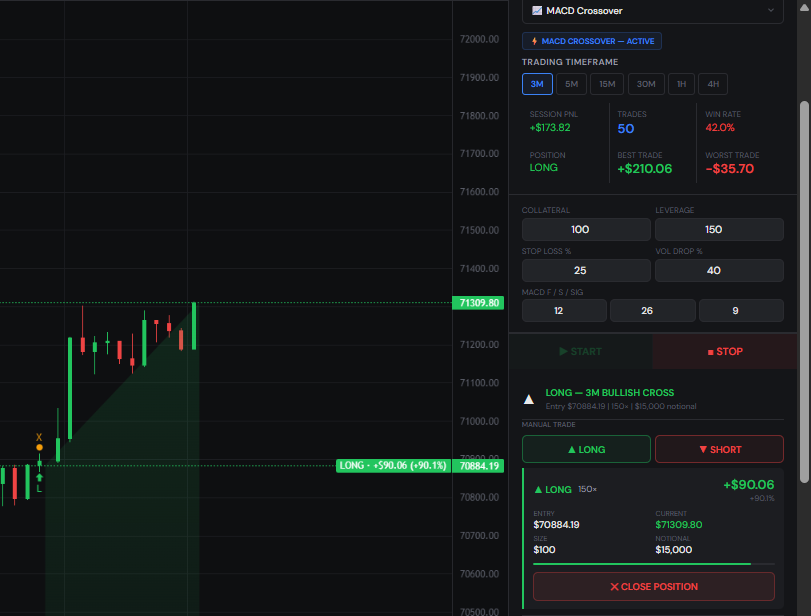811x616 pixels.
Task: Click the scrollbar up arrow at top
Action: pos(804,7)
